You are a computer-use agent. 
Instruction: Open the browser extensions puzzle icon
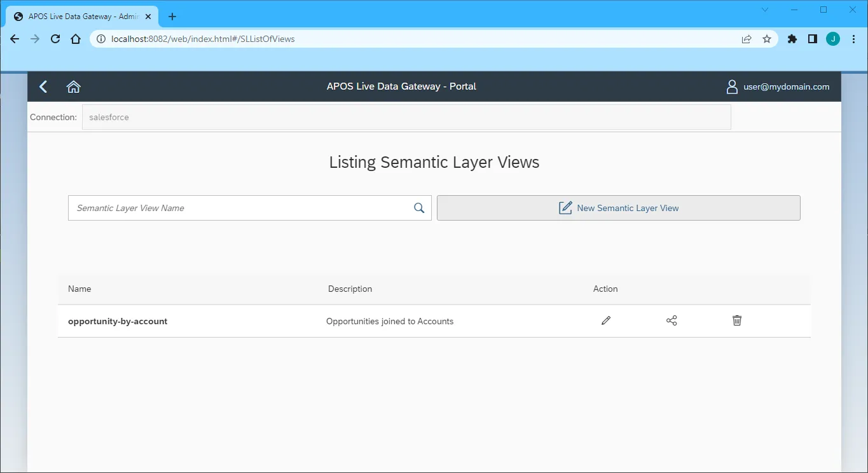click(792, 39)
